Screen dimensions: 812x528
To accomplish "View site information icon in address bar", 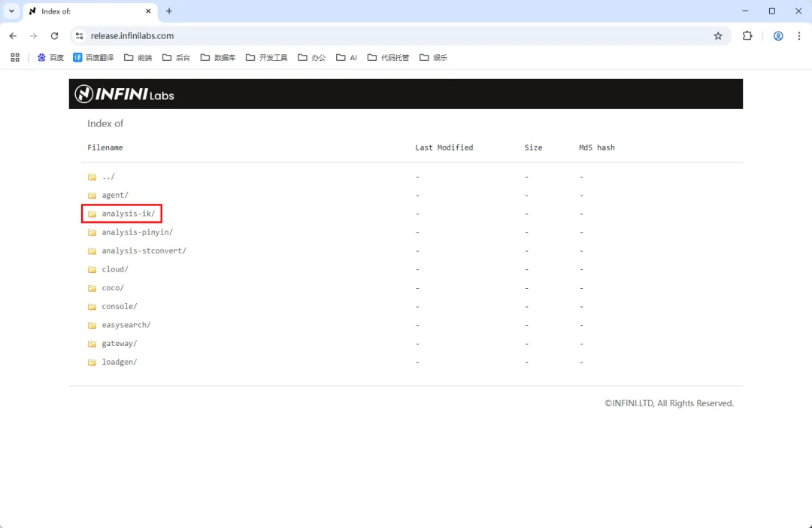I will pos(79,36).
